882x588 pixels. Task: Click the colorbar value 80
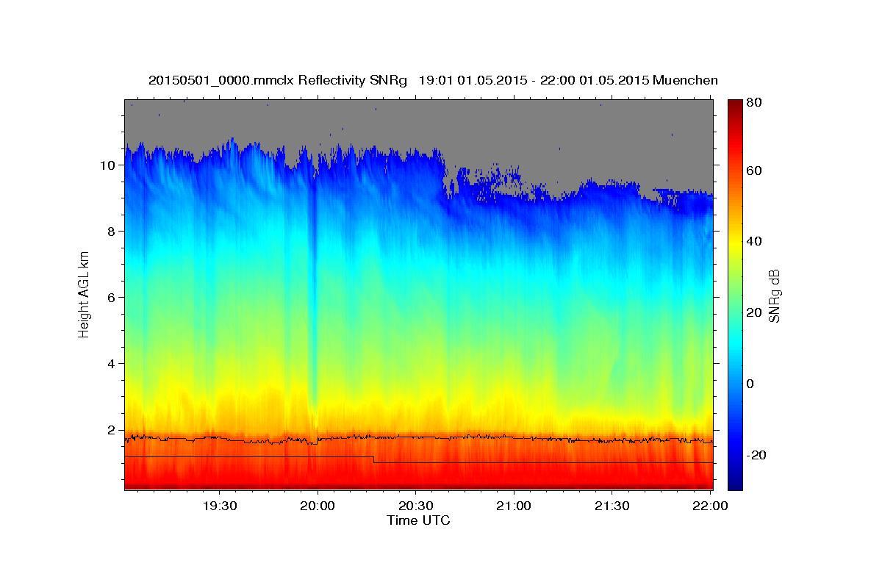[753, 102]
